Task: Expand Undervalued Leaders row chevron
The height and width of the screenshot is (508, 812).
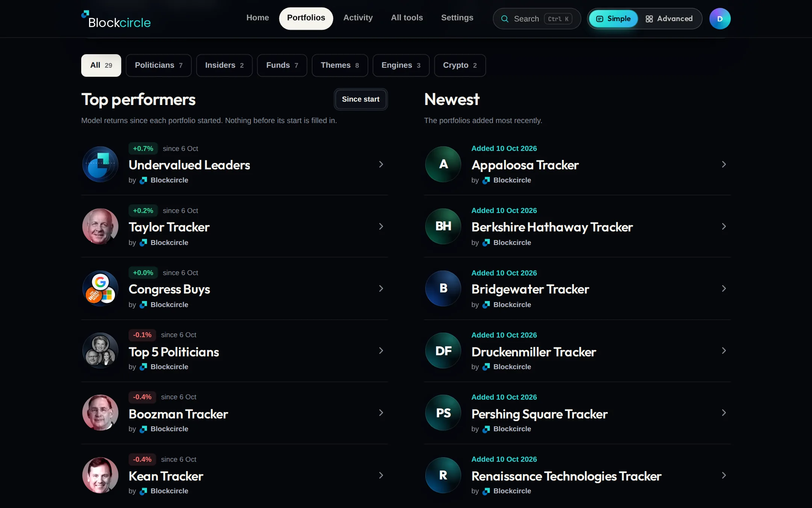Action: click(381, 164)
